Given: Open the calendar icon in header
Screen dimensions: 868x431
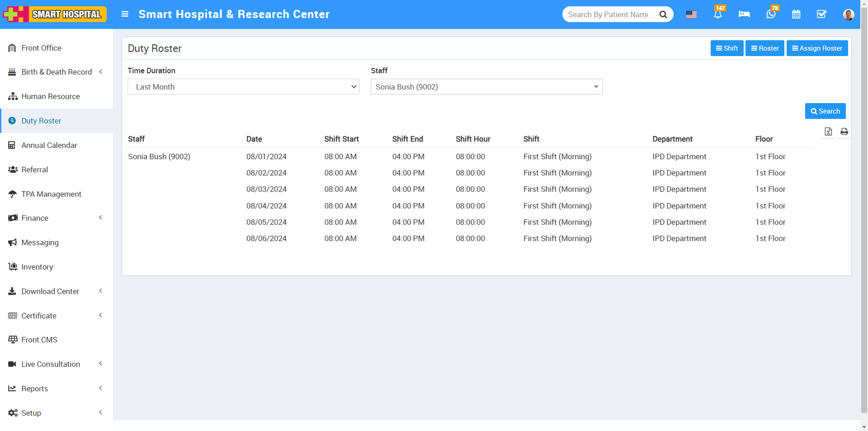Looking at the screenshot, I should [796, 15].
